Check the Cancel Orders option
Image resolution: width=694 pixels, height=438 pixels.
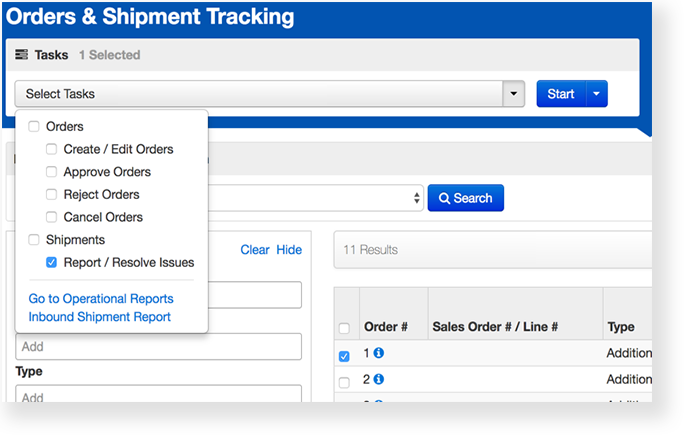click(x=52, y=217)
